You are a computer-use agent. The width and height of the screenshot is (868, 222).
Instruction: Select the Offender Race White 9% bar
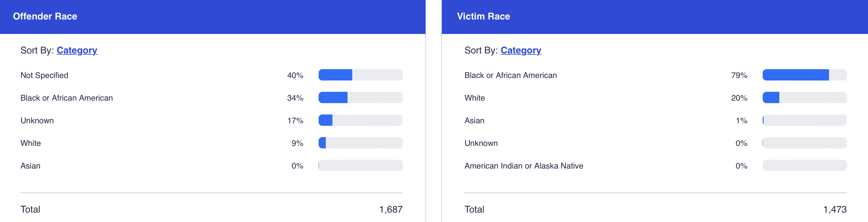coord(360,143)
